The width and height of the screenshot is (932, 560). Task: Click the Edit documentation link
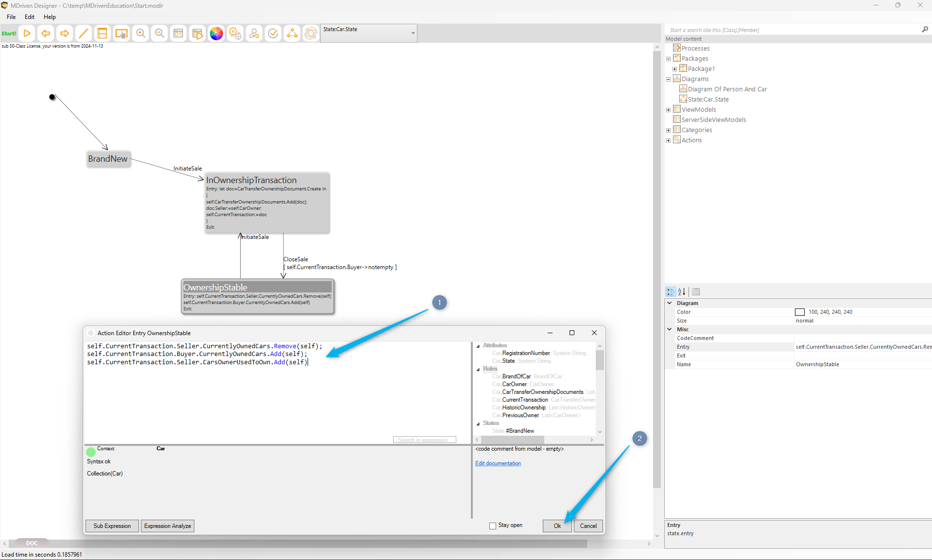(x=498, y=463)
